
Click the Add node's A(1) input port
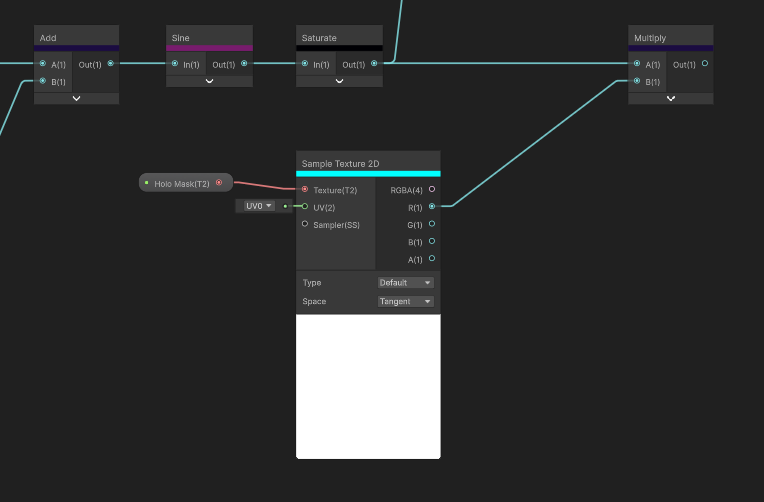click(x=42, y=64)
